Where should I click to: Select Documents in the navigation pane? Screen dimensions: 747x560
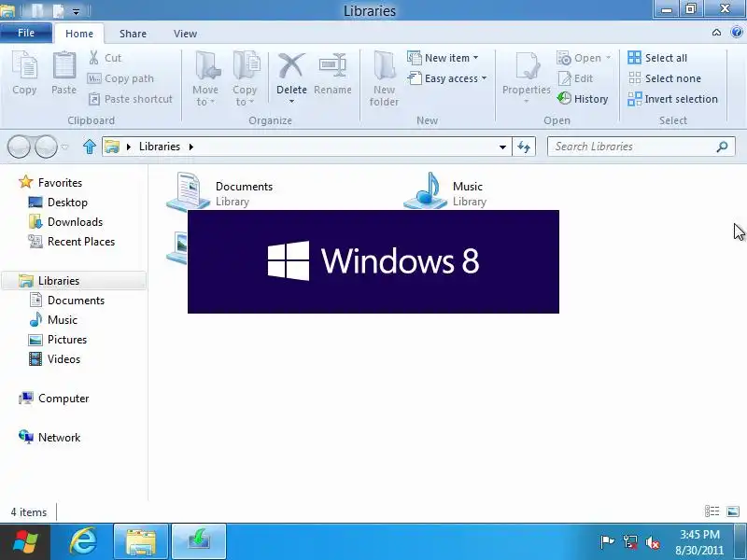click(x=66, y=301)
